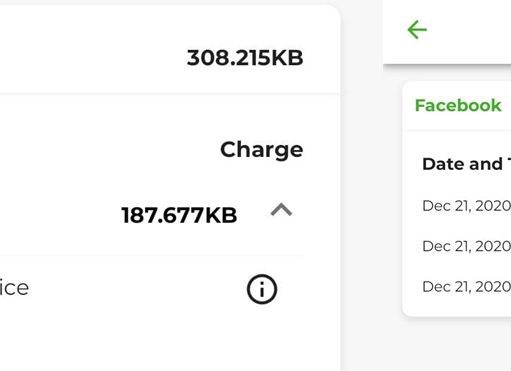Open the second Dec 21, 2020 entry

(467, 246)
